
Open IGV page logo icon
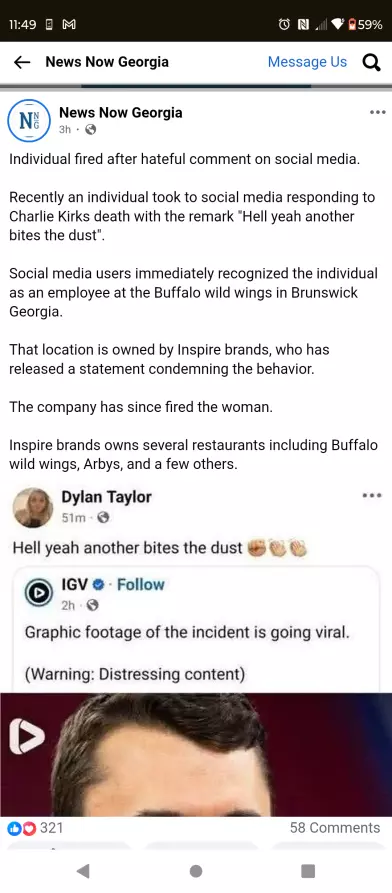(x=39, y=593)
